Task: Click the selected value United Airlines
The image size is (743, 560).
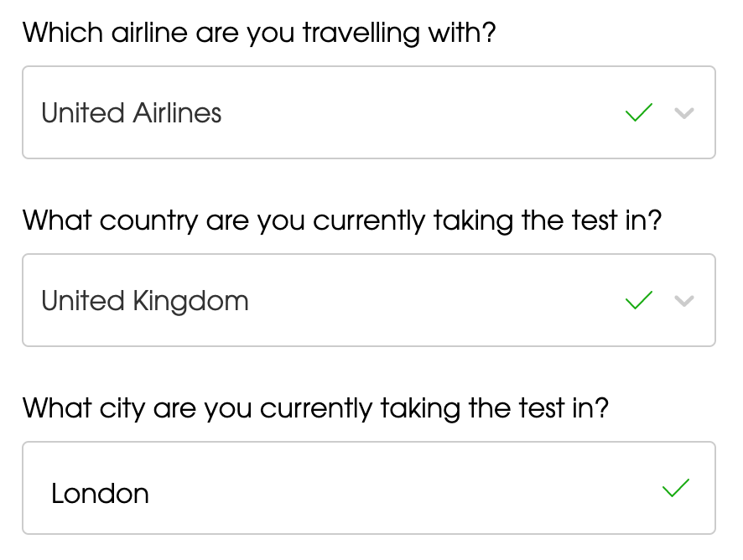Action: point(132,113)
